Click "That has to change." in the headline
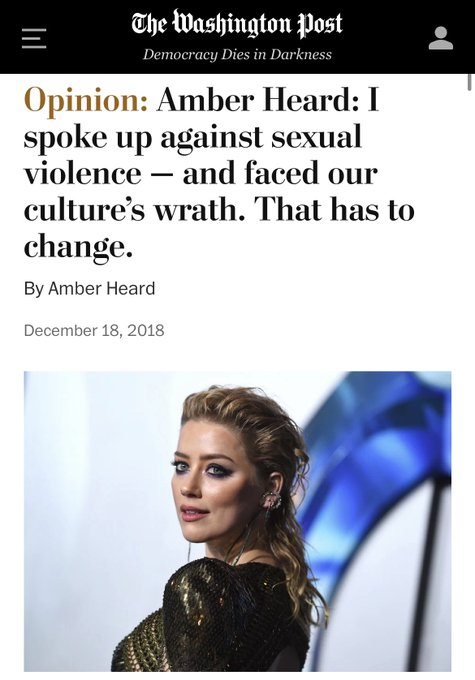 point(219,228)
